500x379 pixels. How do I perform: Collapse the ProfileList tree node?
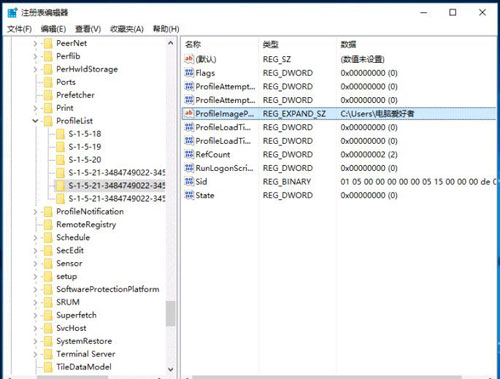(35, 121)
